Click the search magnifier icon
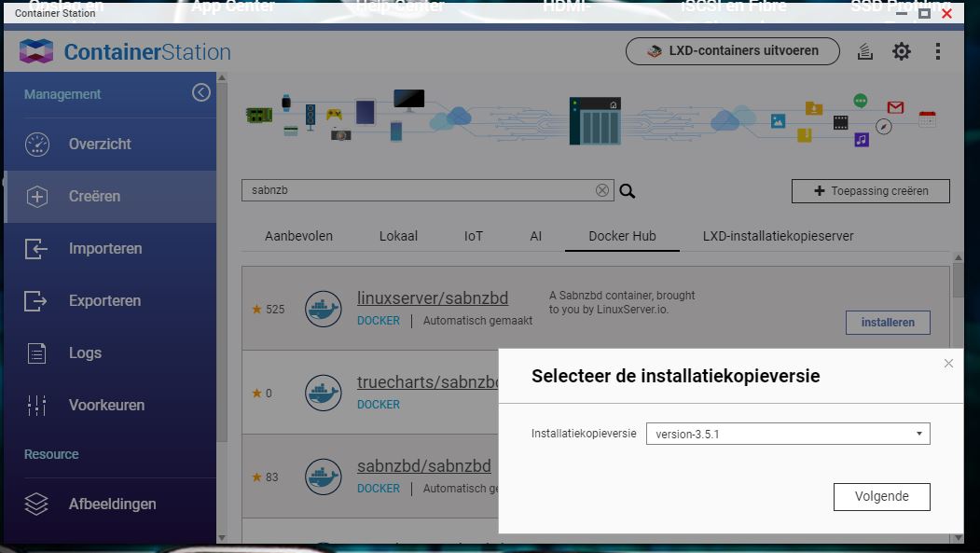Viewport: 980px width, 553px height. click(x=627, y=190)
